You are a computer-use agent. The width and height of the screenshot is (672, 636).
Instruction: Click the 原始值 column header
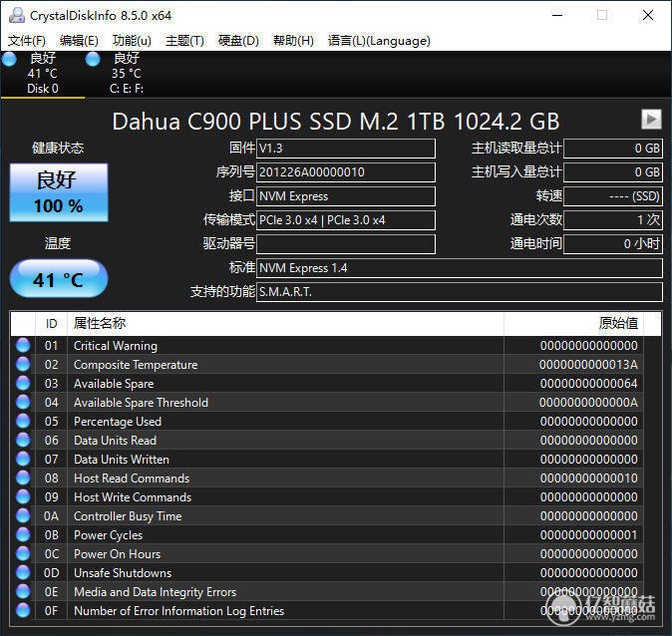(574, 324)
